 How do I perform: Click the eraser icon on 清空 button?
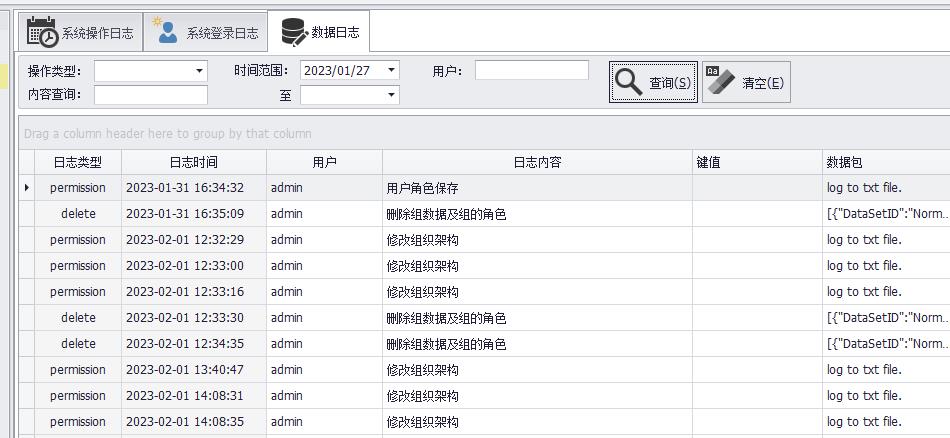point(720,82)
